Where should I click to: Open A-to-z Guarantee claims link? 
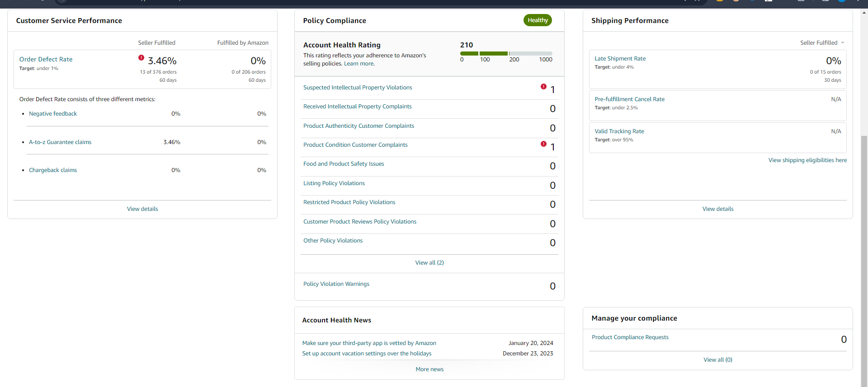[60, 142]
